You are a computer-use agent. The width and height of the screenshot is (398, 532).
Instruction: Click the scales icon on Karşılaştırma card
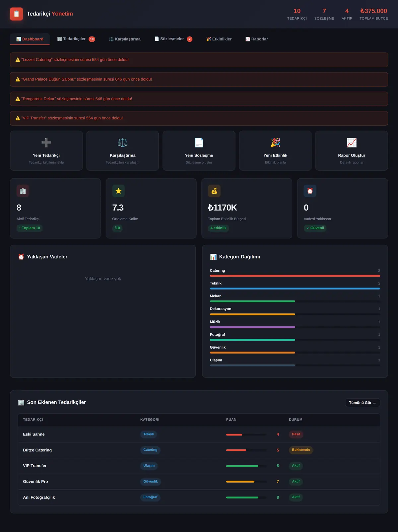click(123, 143)
